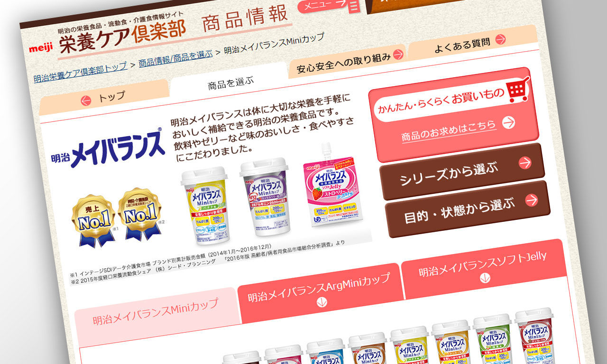607x364 pixels.
Task: Click the arrow icon on シリーズから選ぶ
Action: 525,163
